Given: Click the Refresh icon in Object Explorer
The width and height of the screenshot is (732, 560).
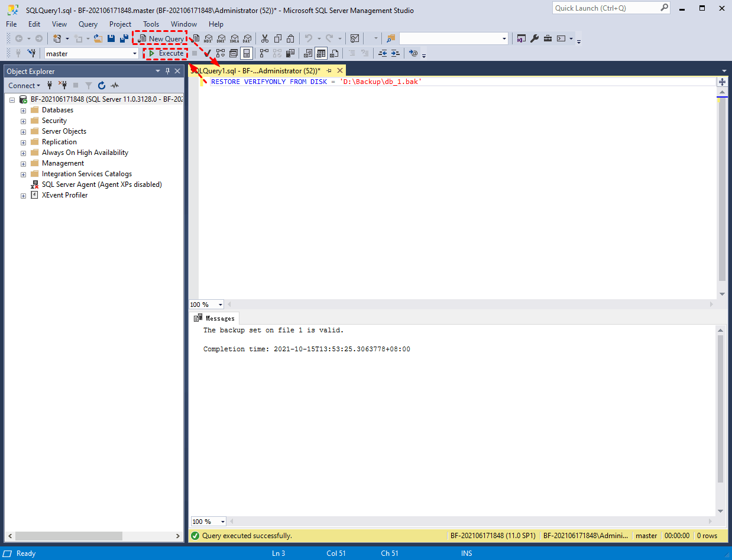Looking at the screenshot, I should pyautogui.click(x=101, y=86).
